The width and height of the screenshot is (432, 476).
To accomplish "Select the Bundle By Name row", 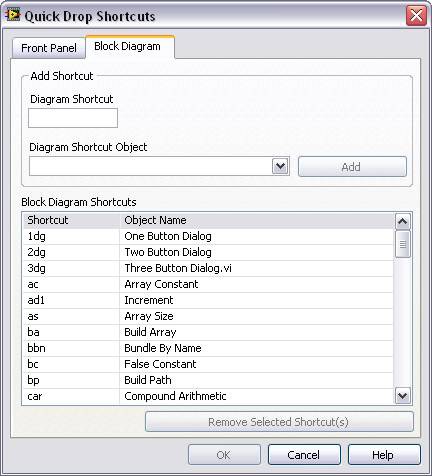I will pos(208,348).
